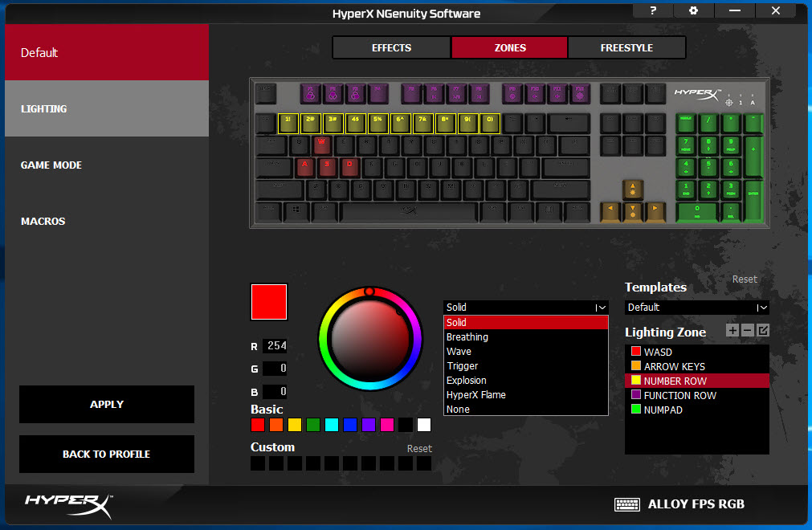Choose Explosion from the effect list
This screenshot has height=530, width=812.
click(525, 381)
